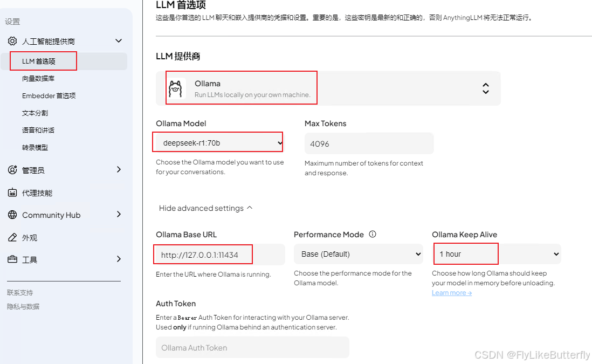Screen dimensions: 592x364
Task: Open the LLM provider selector arrows
Action: (486, 88)
